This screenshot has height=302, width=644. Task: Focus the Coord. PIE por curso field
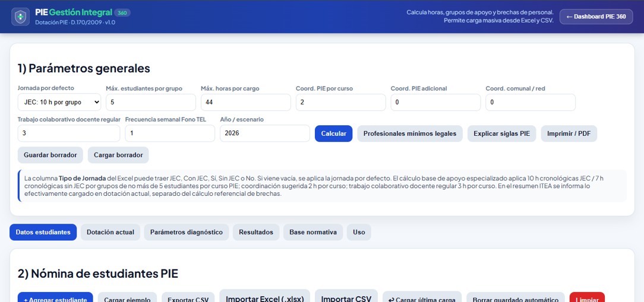340,102
